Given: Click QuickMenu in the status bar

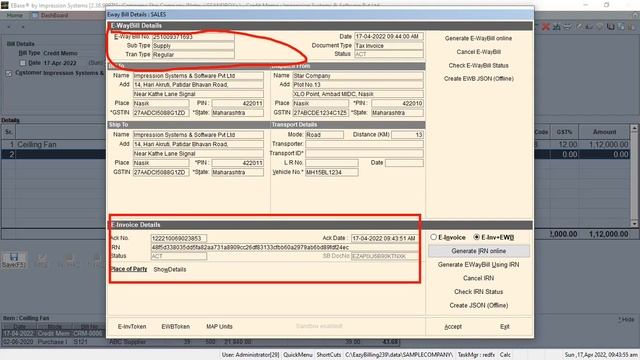Looking at the screenshot, I should coord(298,355).
